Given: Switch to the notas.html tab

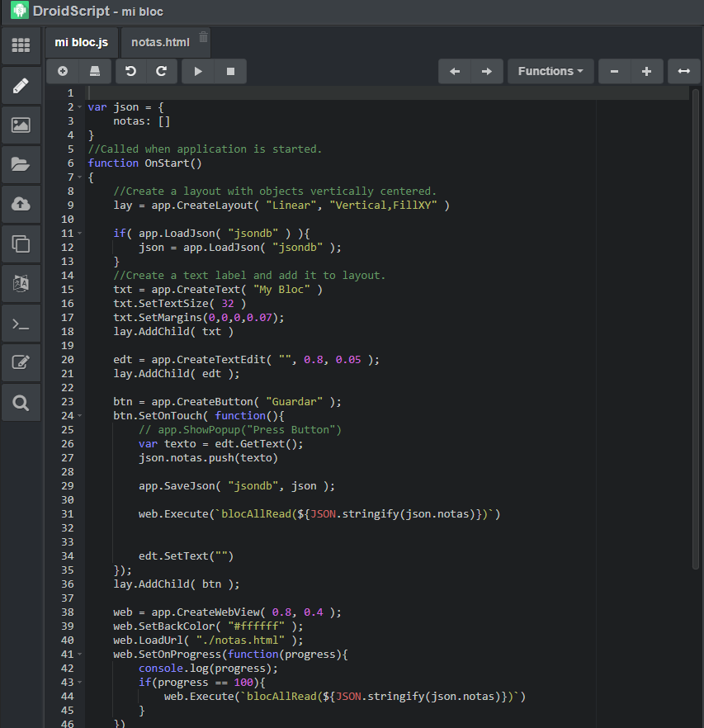Looking at the screenshot, I should tap(159, 42).
